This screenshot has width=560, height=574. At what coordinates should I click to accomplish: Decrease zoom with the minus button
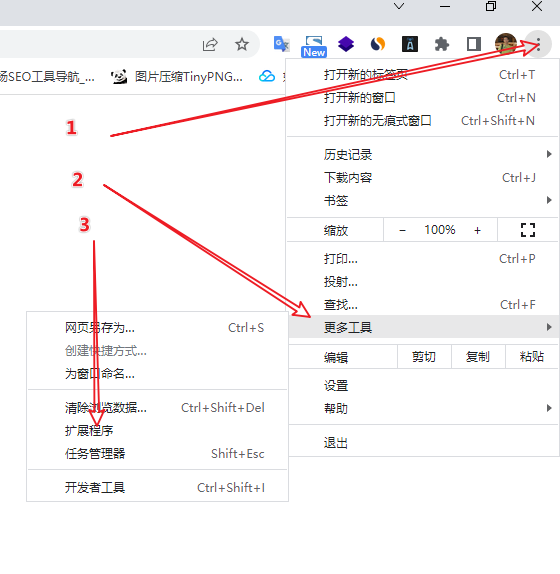pos(402,230)
